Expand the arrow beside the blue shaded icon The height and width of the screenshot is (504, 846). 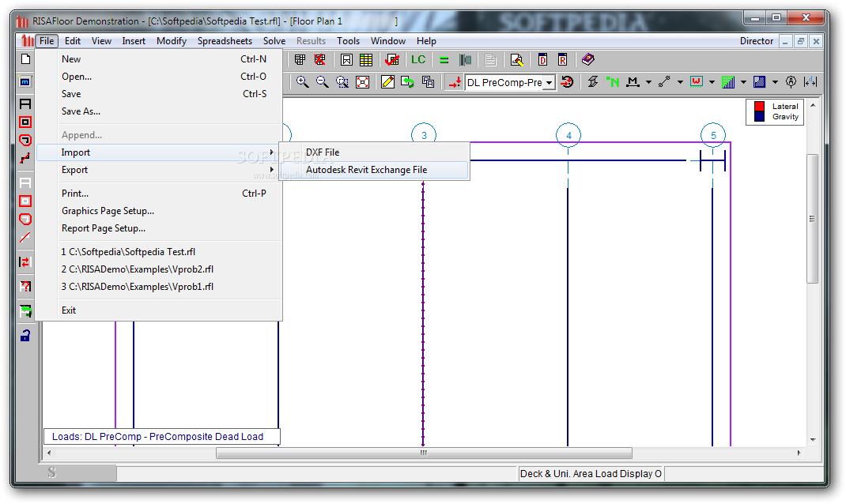(775, 82)
